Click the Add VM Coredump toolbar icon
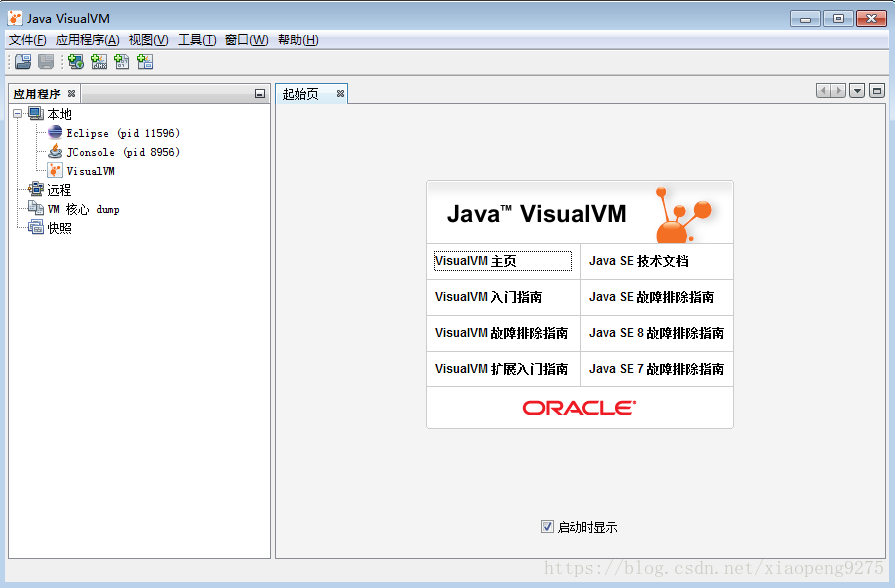The image size is (895, 588). pos(122,62)
